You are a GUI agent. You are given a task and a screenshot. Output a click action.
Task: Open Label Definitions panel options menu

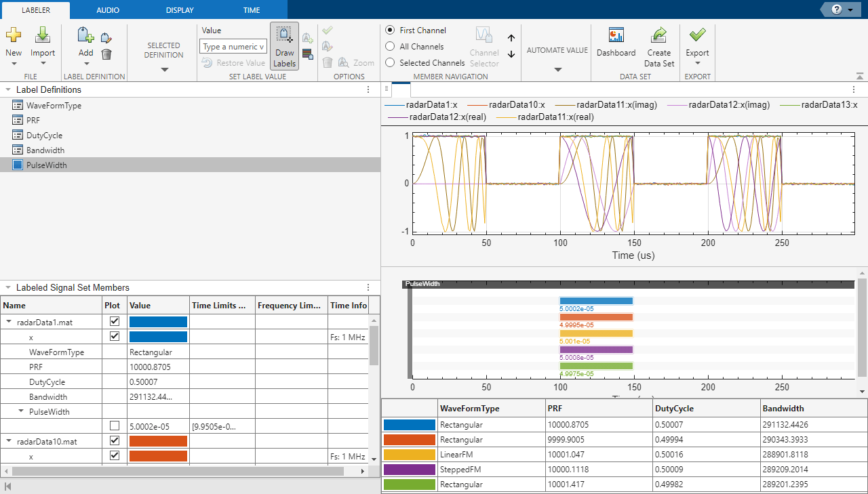[368, 89]
